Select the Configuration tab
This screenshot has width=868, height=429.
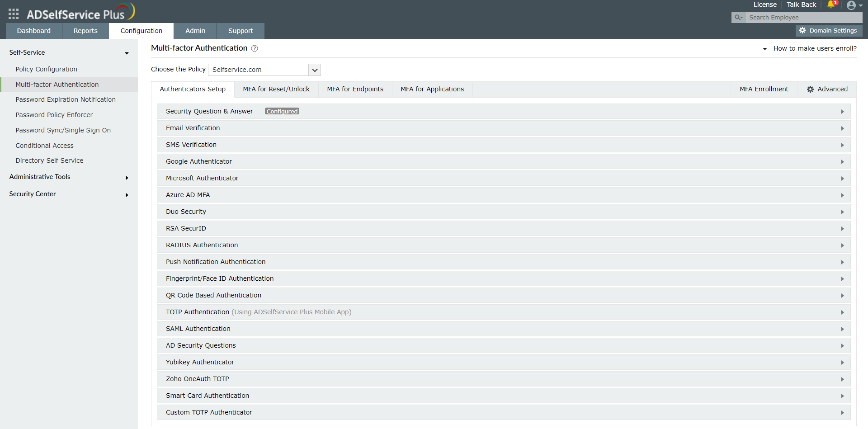(142, 31)
